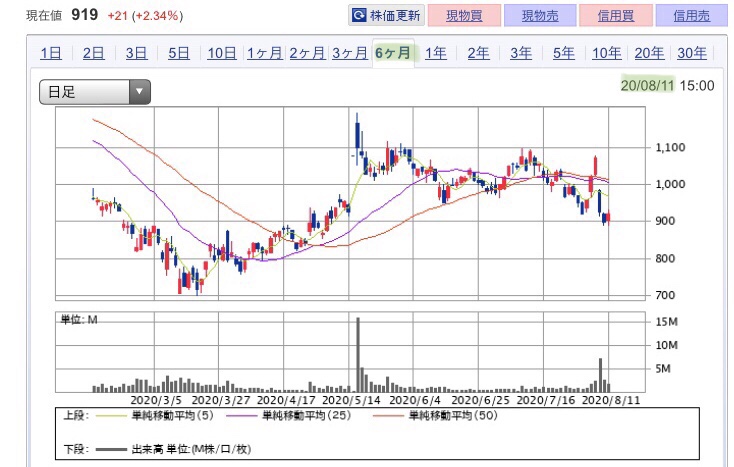
Task: Select the 10日 period tab
Action: (x=221, y=54)
